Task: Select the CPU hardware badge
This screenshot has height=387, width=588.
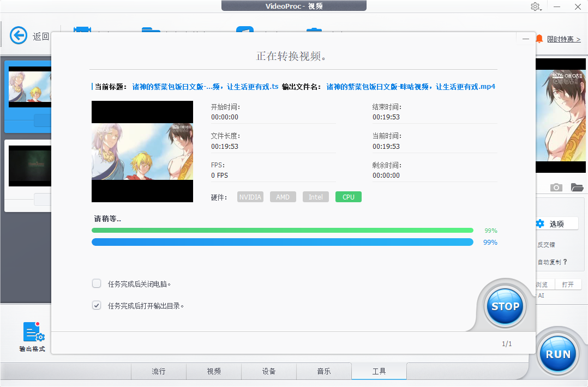Action: (348, 197)
